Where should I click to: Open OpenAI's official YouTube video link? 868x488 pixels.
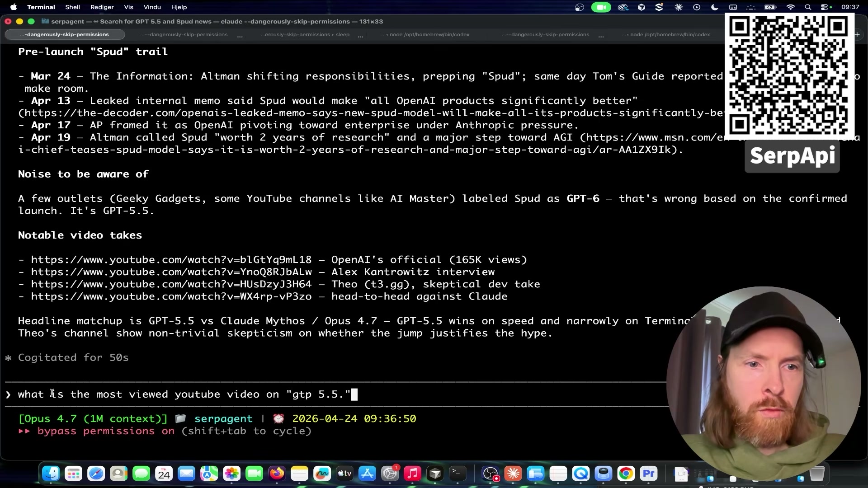[x=171, y=260]
